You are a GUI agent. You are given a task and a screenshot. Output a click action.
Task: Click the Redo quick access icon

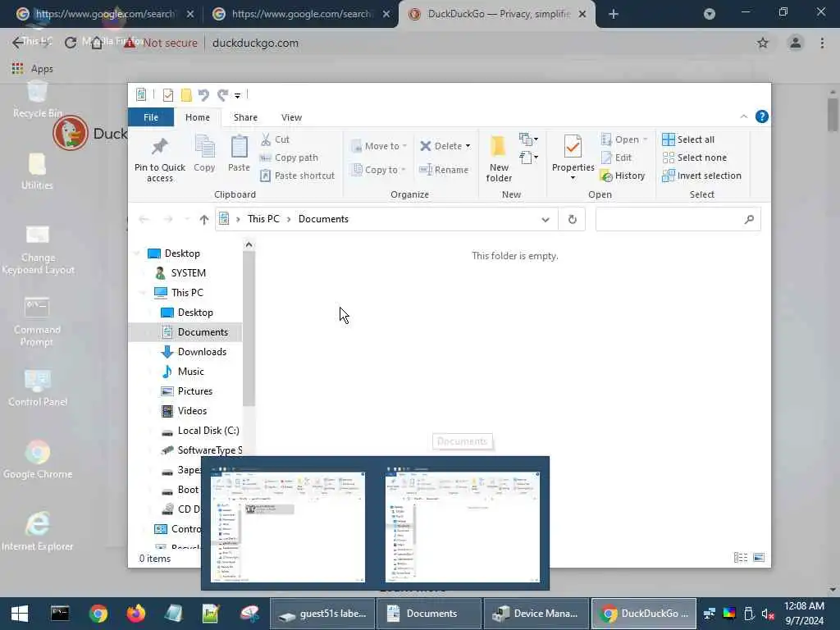(222, 95)
